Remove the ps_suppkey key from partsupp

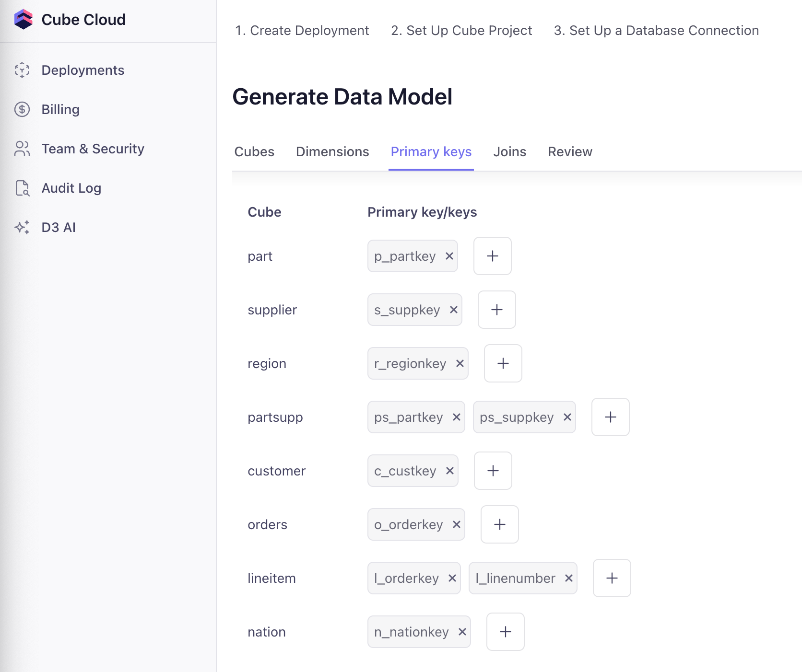(567, 417)
